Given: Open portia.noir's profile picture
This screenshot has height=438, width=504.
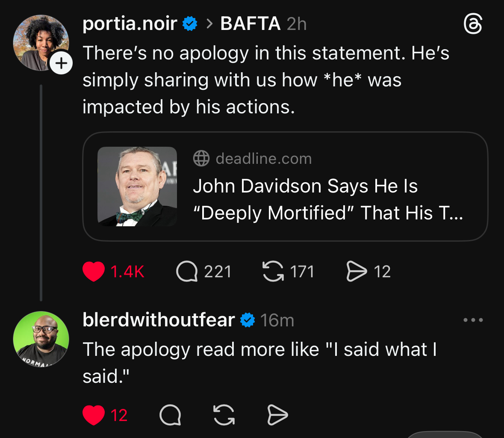Looking at the screenshot, I should 41,42.
